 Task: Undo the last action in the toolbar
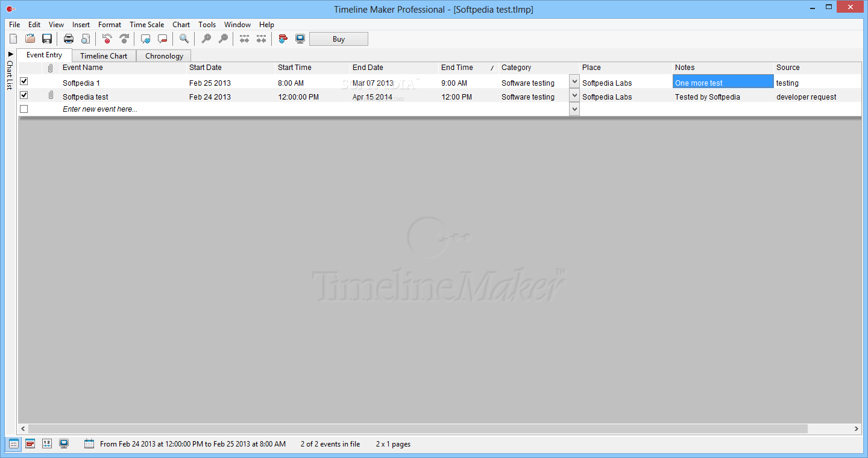click(x=107, y=39)
